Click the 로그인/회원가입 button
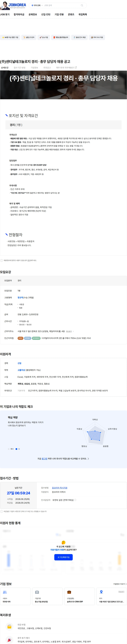Viewport: 127px width, 644px height. tap(63, 557)
